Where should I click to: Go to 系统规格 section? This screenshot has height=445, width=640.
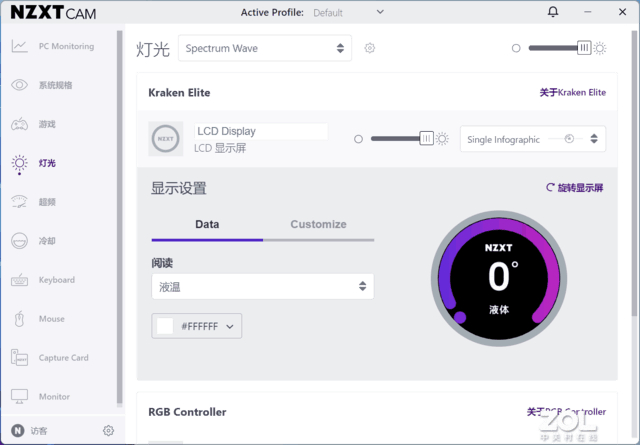coord(56,85)
